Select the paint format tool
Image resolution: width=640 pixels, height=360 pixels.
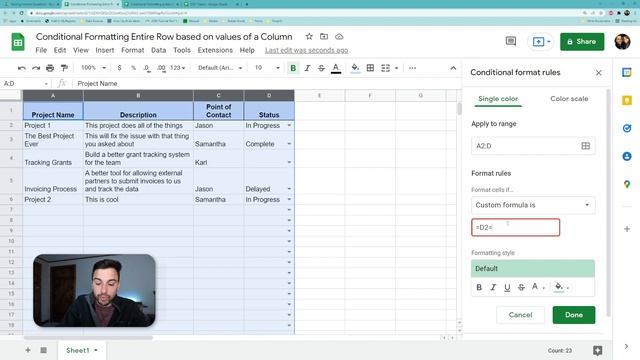pyautogui.click(x=64, y=68)
